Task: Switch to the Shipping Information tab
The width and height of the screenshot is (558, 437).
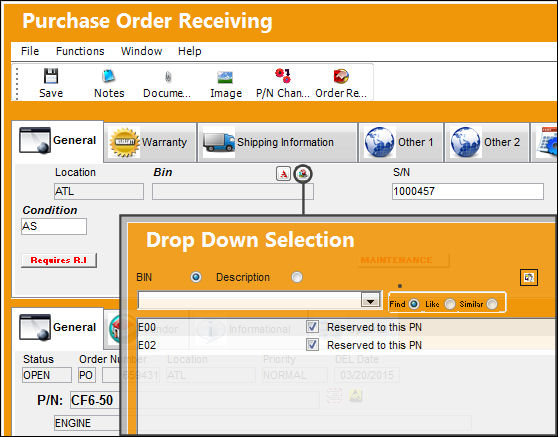Action: coord(277,142)
